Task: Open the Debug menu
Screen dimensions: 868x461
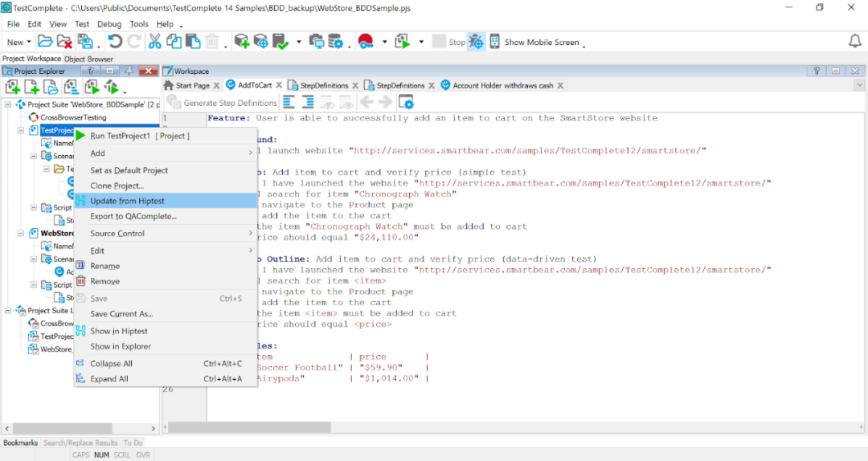Action: (109, 24)
